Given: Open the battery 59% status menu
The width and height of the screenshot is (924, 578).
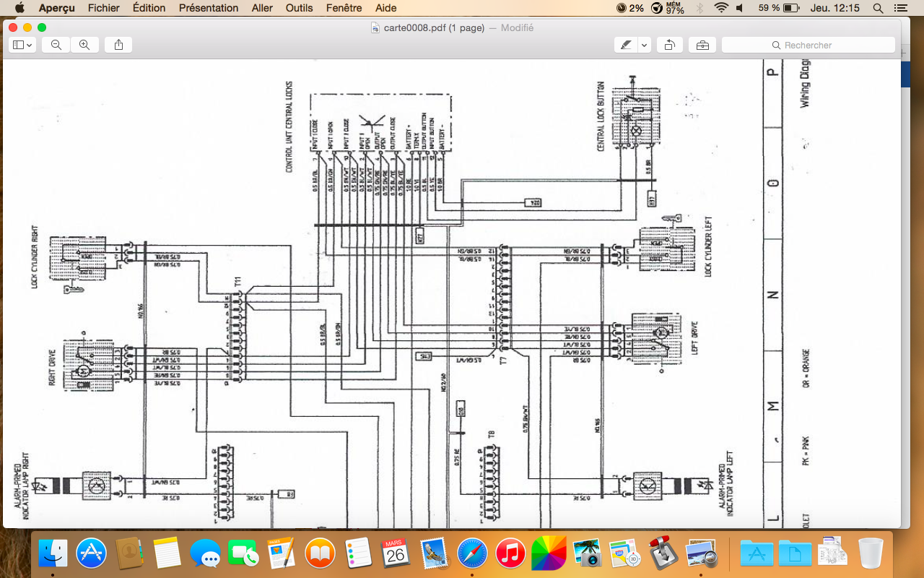Looking at the screenshot, I should tap(778, 8).
